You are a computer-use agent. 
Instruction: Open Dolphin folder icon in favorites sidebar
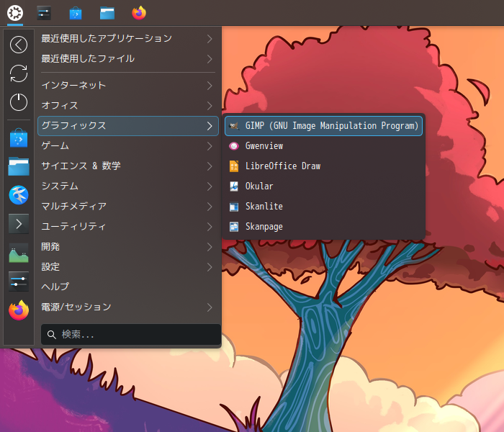click(19, 166)
